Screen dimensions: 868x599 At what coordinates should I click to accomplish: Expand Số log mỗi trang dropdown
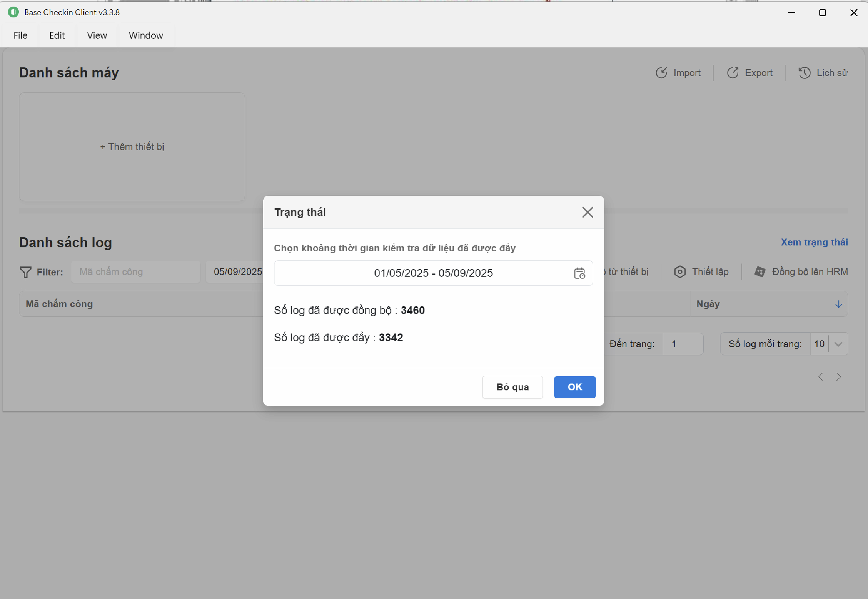click(x=838, y=344)
